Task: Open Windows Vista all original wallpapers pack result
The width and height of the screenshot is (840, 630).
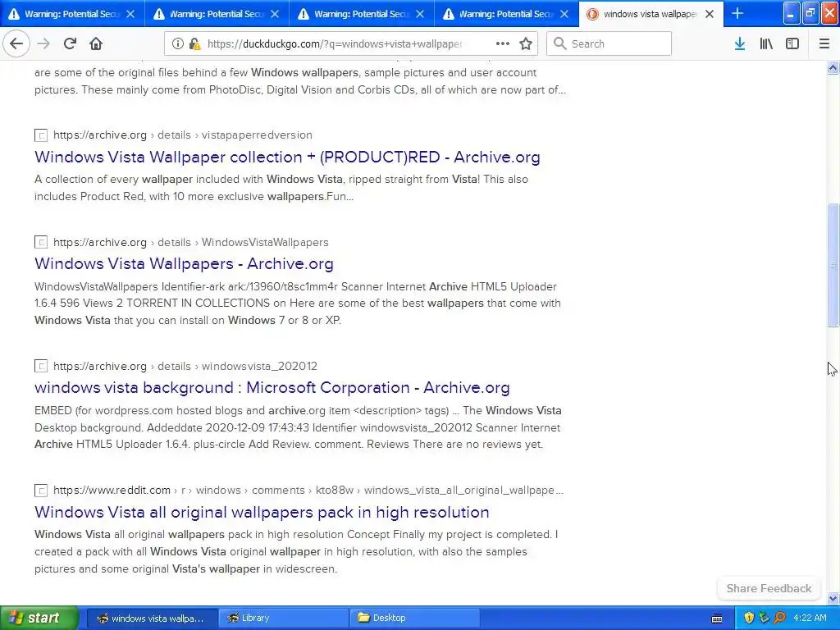Action: 262,512
